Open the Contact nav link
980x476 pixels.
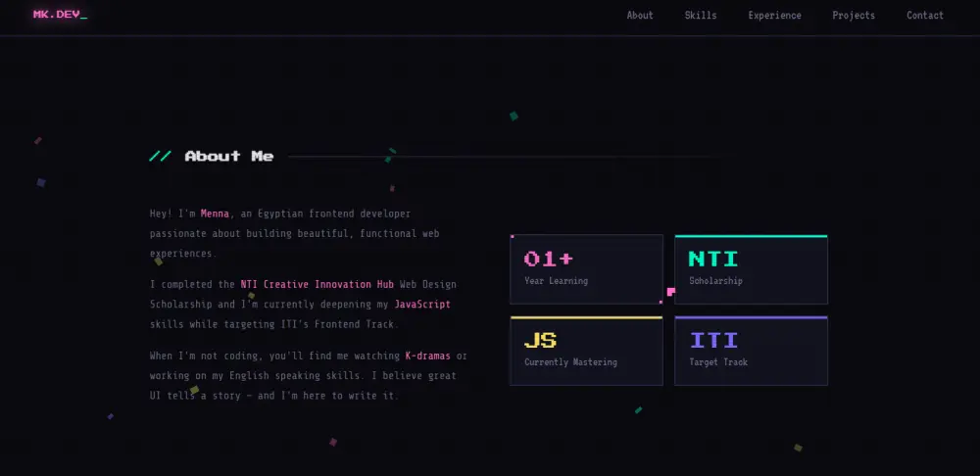[x=925, y=15]
